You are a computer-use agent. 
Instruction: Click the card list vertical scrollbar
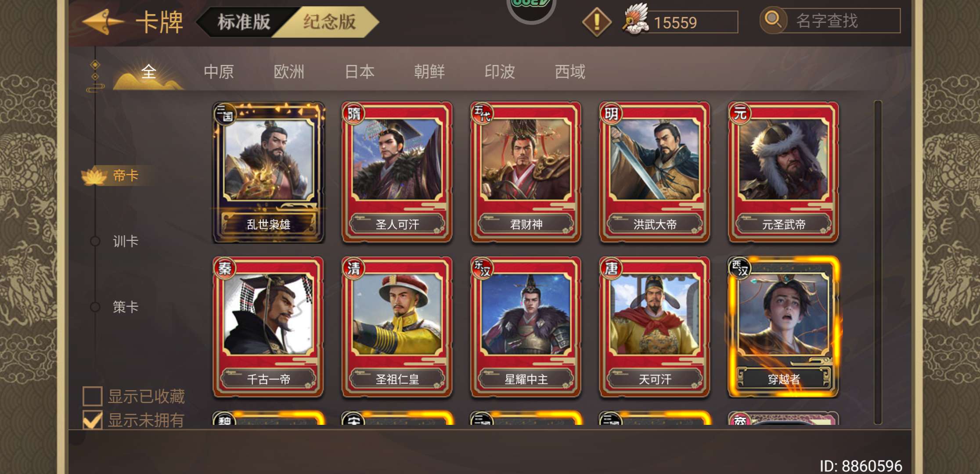tap(878, 262)
